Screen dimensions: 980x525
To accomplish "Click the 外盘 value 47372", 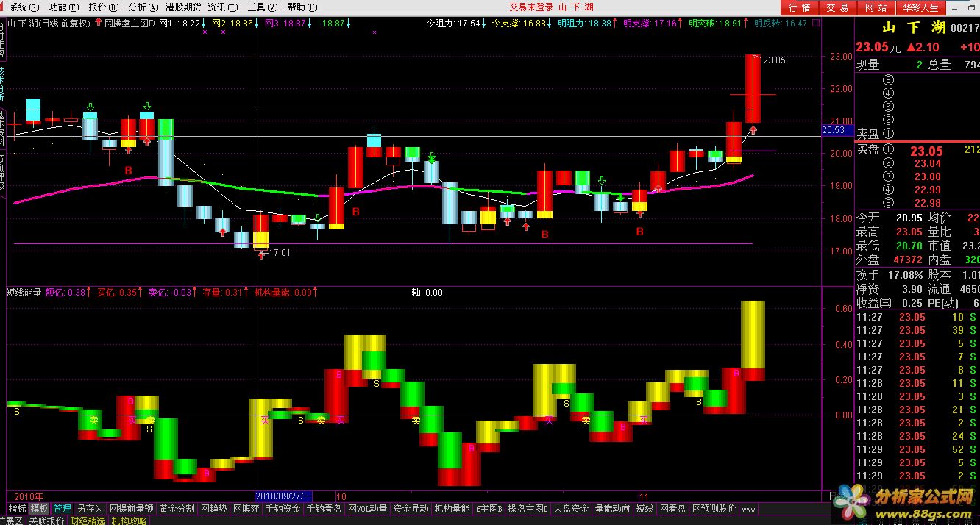I will (907, 260).
